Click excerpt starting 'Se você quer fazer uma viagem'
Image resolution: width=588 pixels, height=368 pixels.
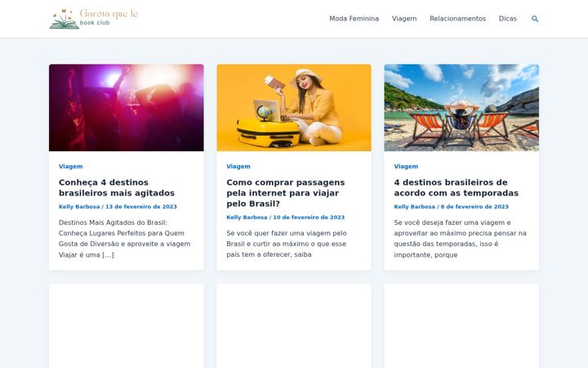click(287, 244)
